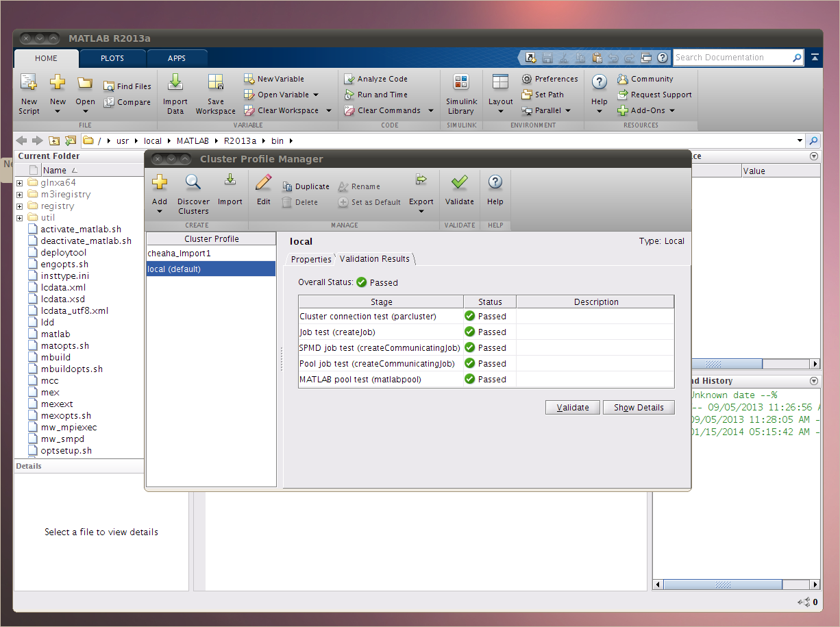
Task: Open MATLAB Preferences
Action: click(x=549, y=79)
